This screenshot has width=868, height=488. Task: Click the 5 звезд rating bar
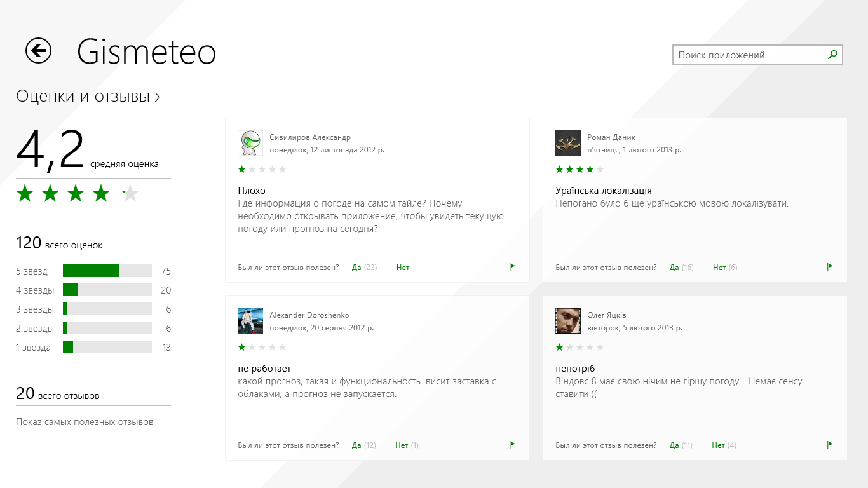tap(107, 271)
